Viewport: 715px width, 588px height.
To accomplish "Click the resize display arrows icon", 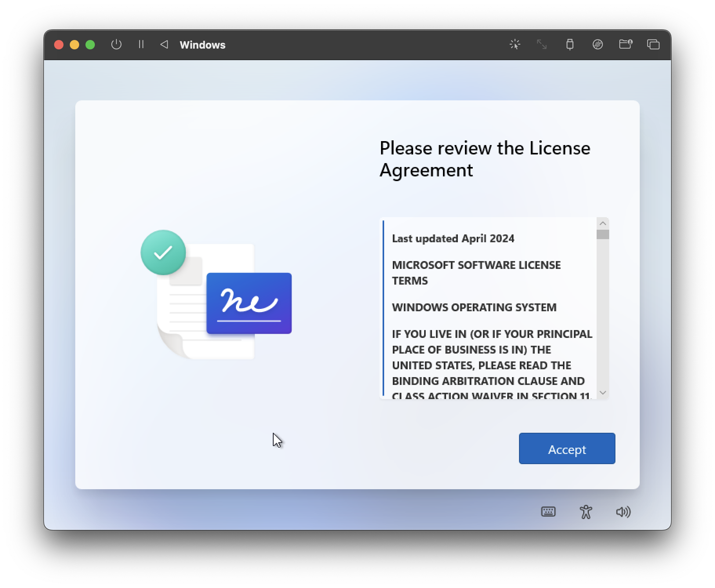I will pyautogui.click(x=542, y=45).
